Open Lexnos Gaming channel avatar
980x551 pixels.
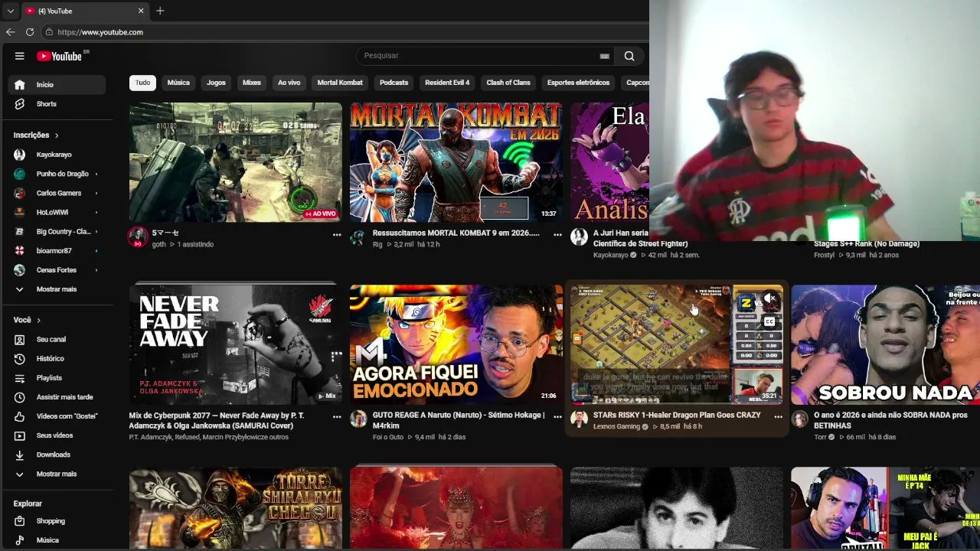tap(579, 419)
